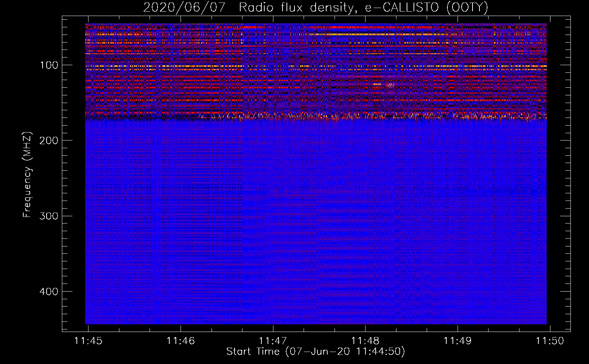Click the 11:46 time axis label
589x364 pixels.
(x=181, y=341)
